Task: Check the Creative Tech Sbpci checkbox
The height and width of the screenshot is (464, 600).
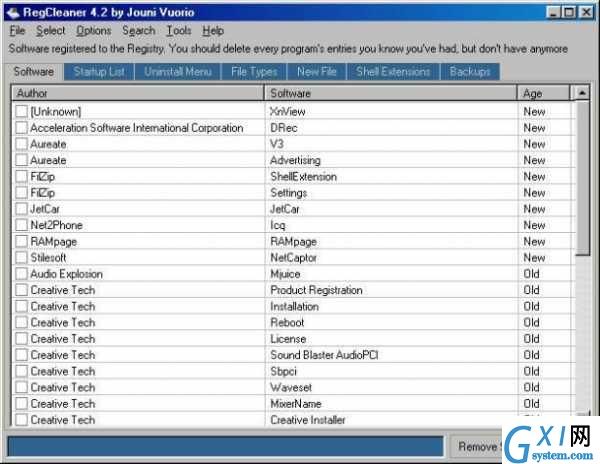Action: pos(21,371)
